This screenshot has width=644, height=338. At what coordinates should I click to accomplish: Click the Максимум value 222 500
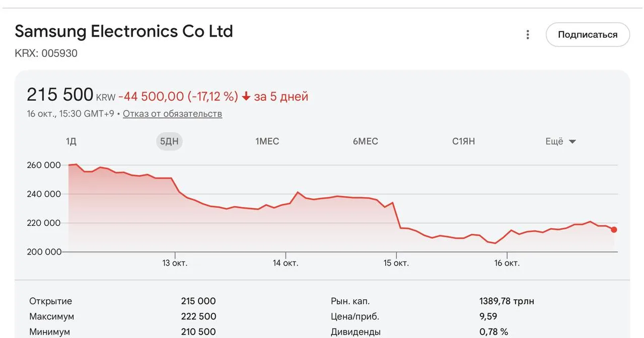pos(198,316)
